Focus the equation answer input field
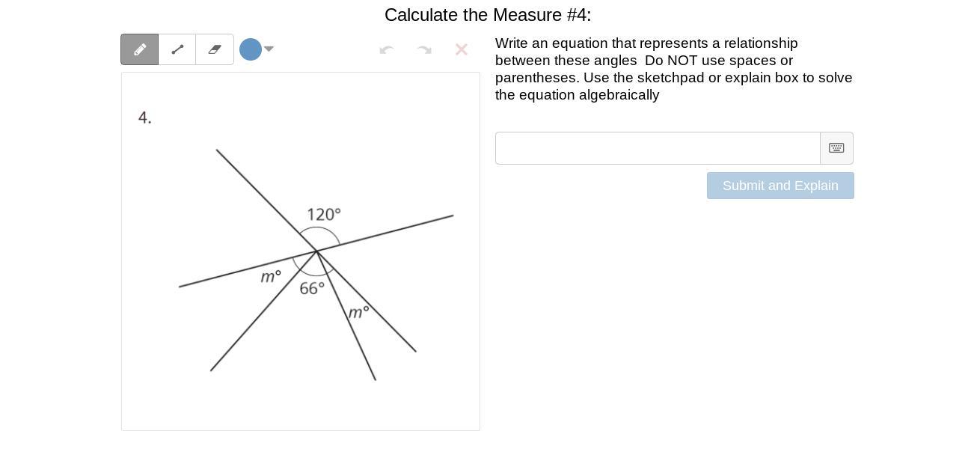 [658, 148]
